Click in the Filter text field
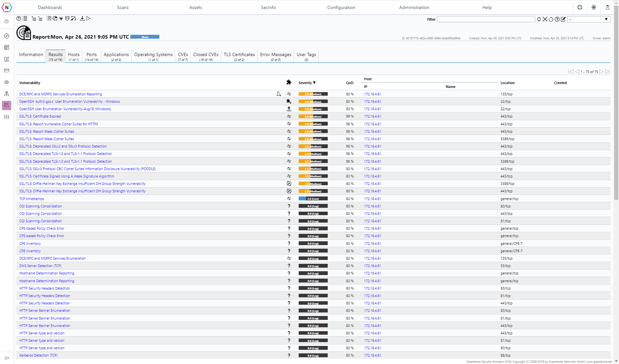Screen dimensions: 619x364 click(x=486, y=19)
